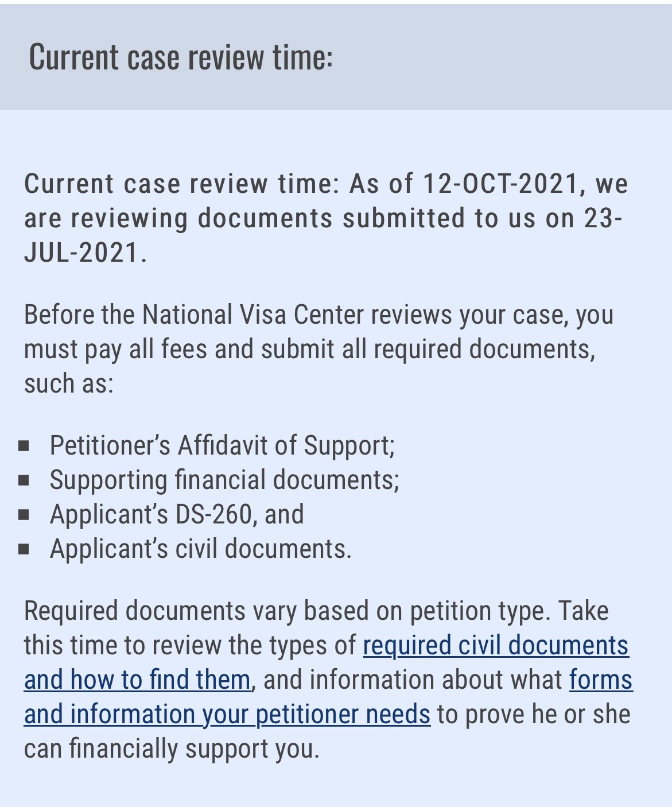
Task: Open the underlined "required civil documents" link text
Action: click(496, 645)
